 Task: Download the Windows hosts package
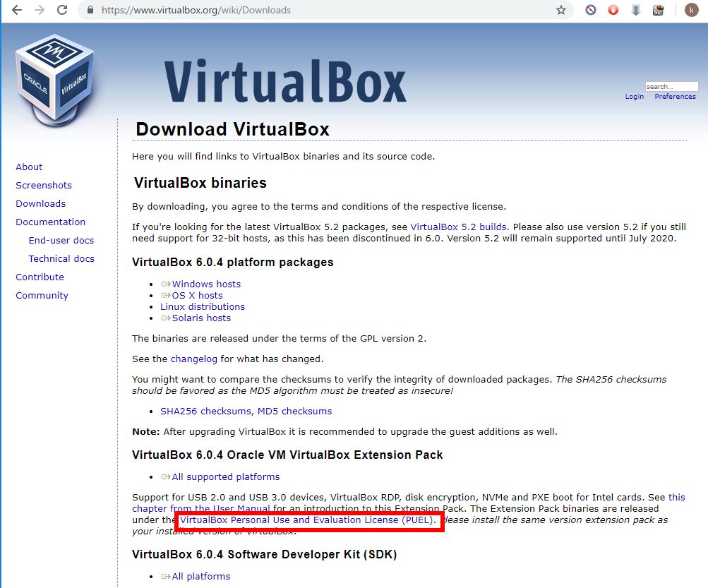point(206,284)
